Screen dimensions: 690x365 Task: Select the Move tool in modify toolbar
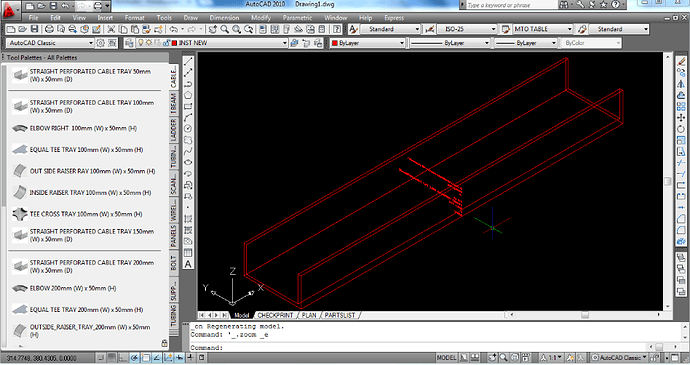pos(681,118)
